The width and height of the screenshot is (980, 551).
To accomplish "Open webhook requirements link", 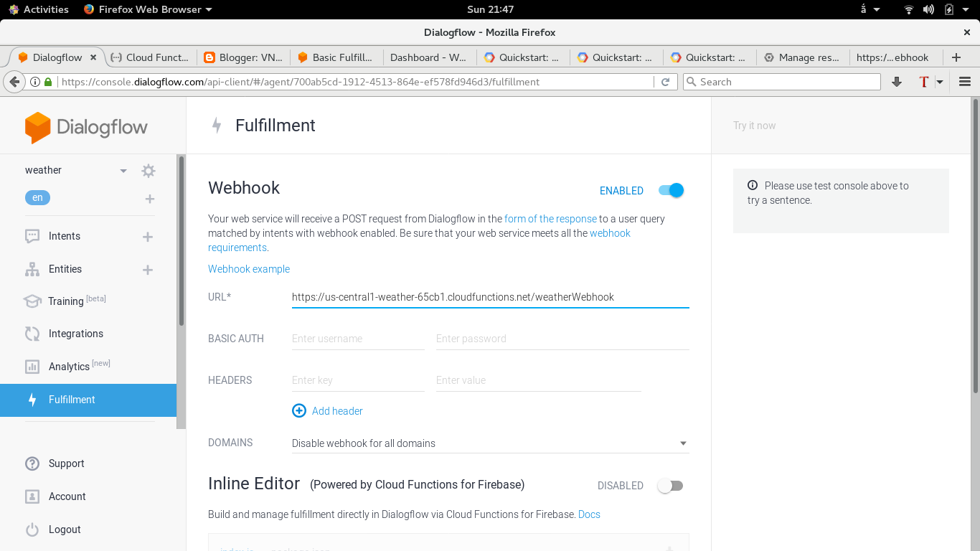I will coord(419,240).
